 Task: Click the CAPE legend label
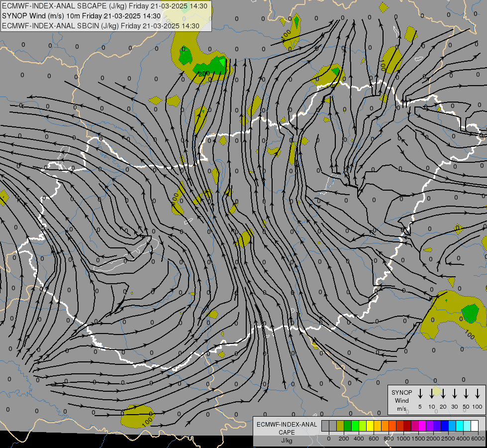pyautogui.click(x=287, y=433)
